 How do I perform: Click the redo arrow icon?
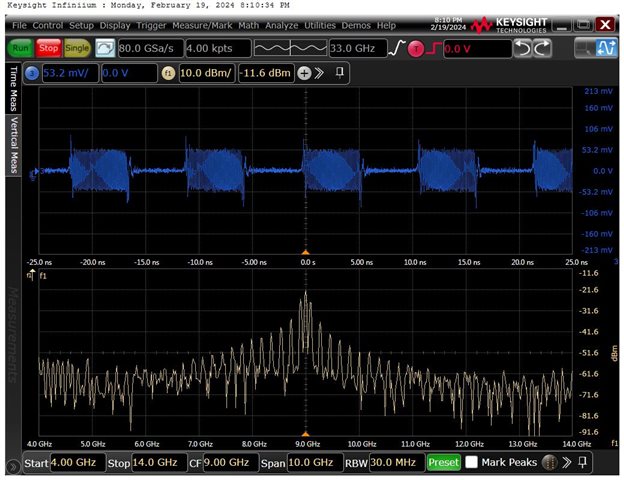coord(542,49)
